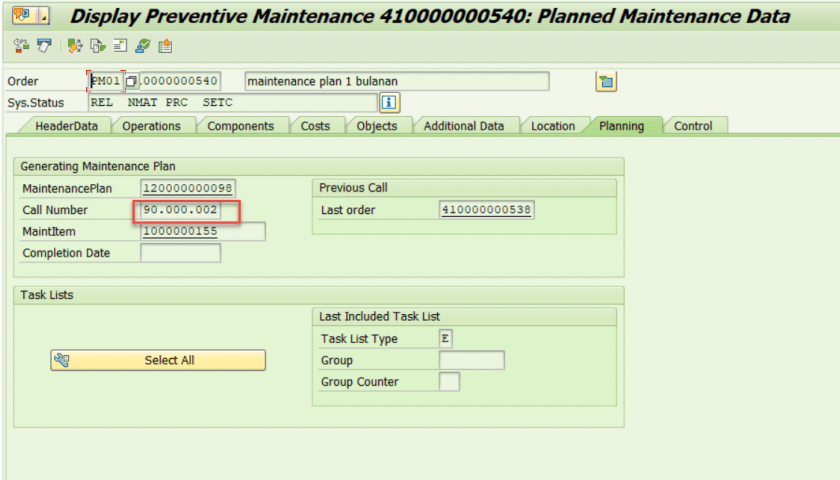Click the Call Number field
Image resolution: width=840 pixels, height=480 pixels.
pos(186,210)
